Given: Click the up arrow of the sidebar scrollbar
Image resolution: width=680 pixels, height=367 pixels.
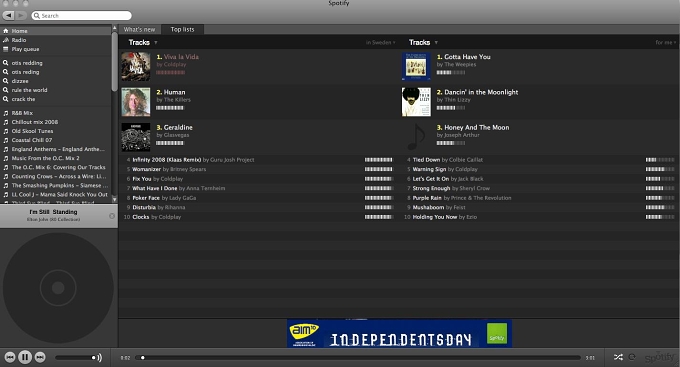Looking at the screenshot, I should (x=114, y=28).
